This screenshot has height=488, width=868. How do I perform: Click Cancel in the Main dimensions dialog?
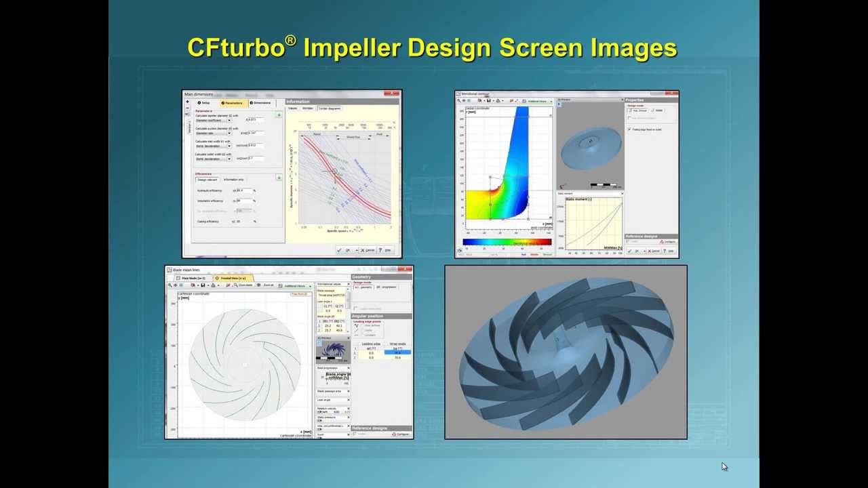tap(368, 250)
